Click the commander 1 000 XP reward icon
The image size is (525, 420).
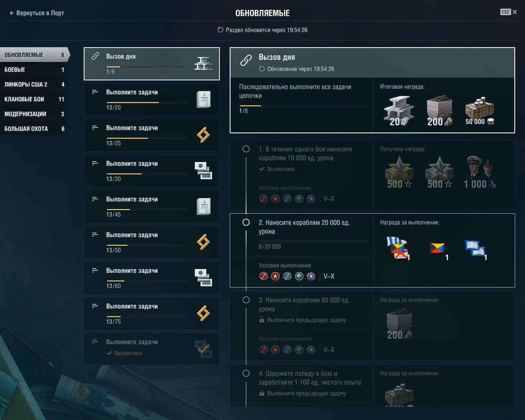(x=480, y=172)
